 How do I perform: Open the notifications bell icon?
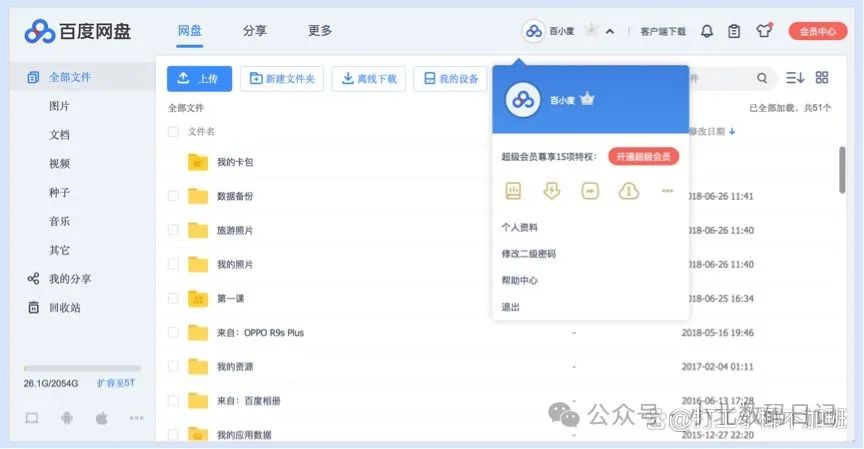click(707, 31)
